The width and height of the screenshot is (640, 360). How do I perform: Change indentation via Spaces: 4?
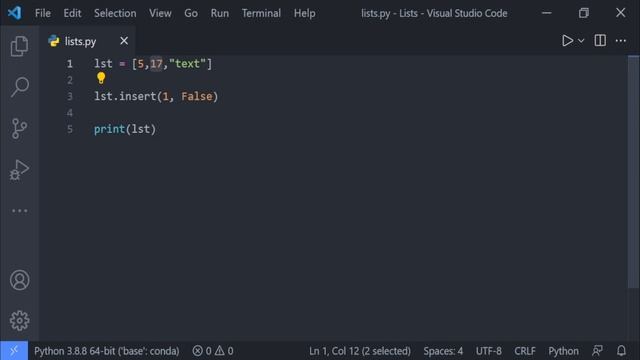pos(443,351)
